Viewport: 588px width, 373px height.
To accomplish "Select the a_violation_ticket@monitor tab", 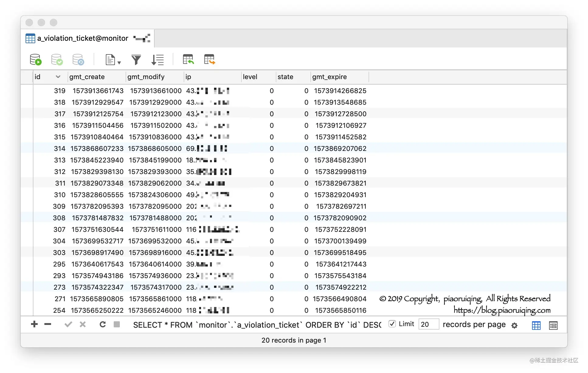I will [88, 38].
